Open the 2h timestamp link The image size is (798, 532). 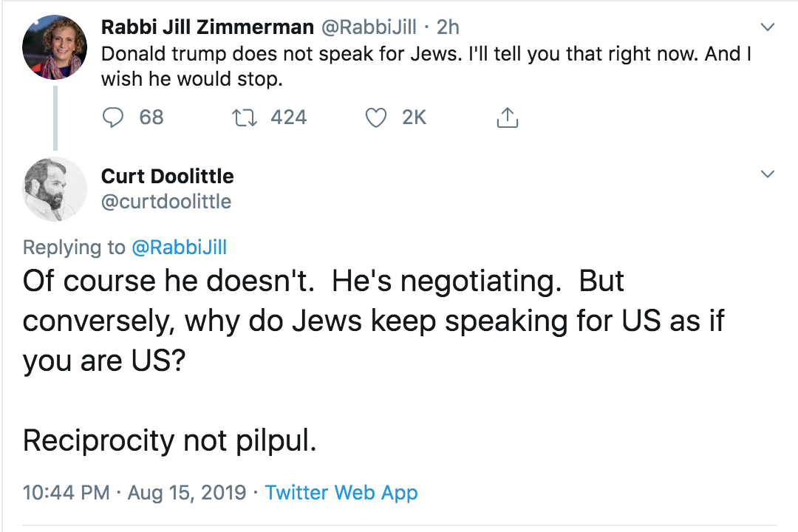pos(448,27)
